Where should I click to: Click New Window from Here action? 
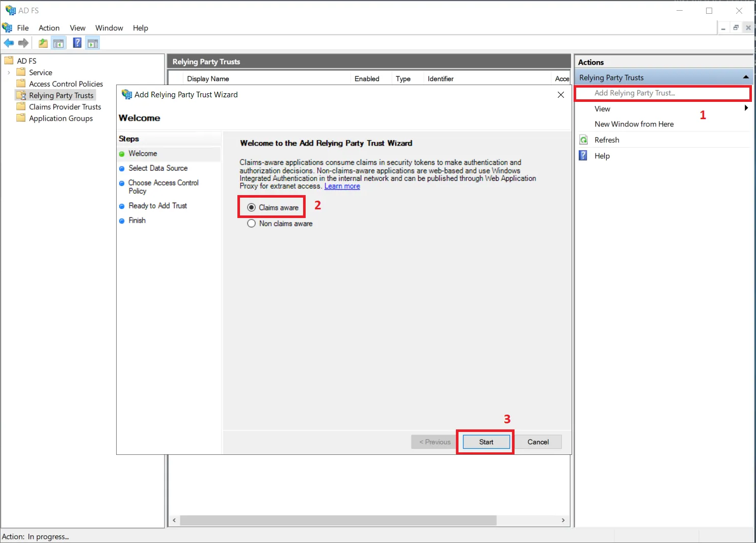coord(634,124)
